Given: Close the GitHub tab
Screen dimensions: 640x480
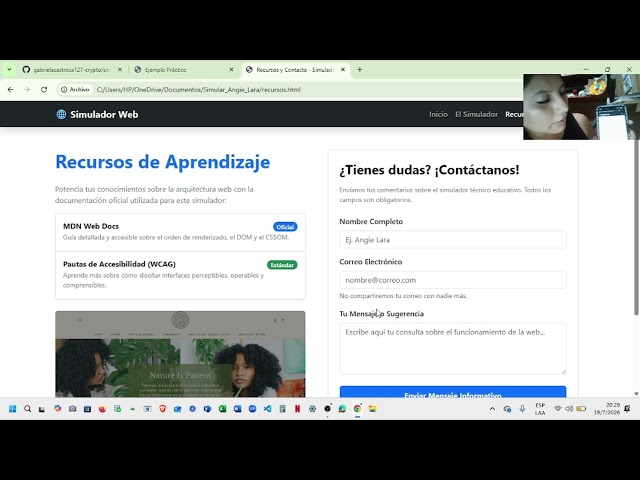Looking at the screenshot, I should [120, 70].
